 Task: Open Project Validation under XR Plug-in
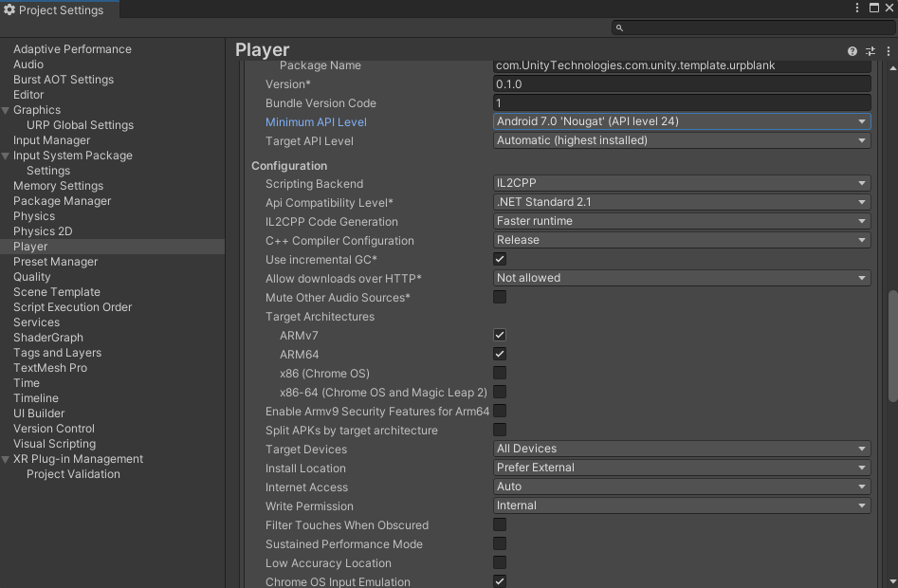[x=73, y=474]
